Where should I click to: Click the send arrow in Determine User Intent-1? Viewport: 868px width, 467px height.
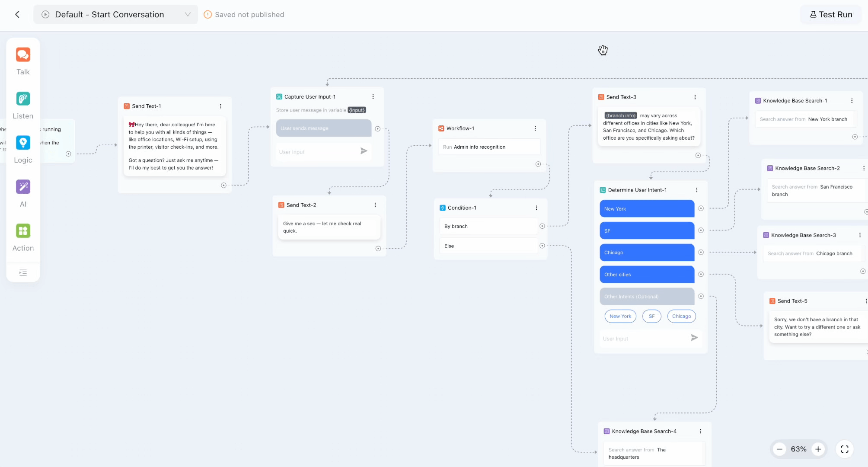(x=695, y=338)
